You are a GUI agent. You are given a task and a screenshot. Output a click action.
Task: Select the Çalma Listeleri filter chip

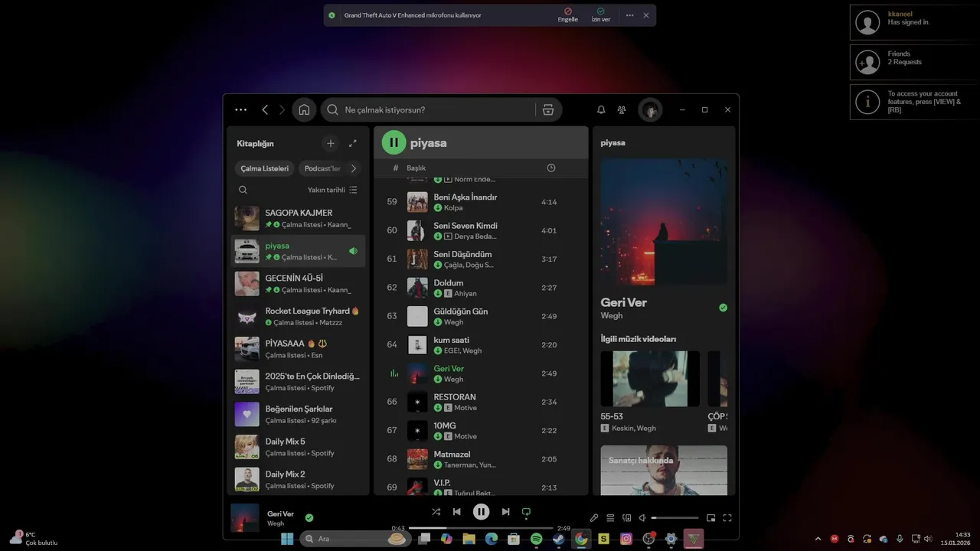click(x=265, y=168)
